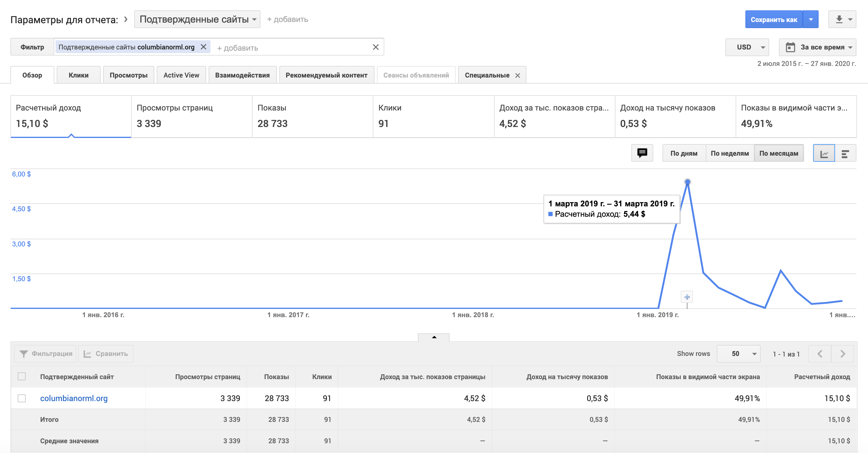This screenshot has height=453, width=868.
Task: Close the Специальные tab
Action: coord(518,76)
